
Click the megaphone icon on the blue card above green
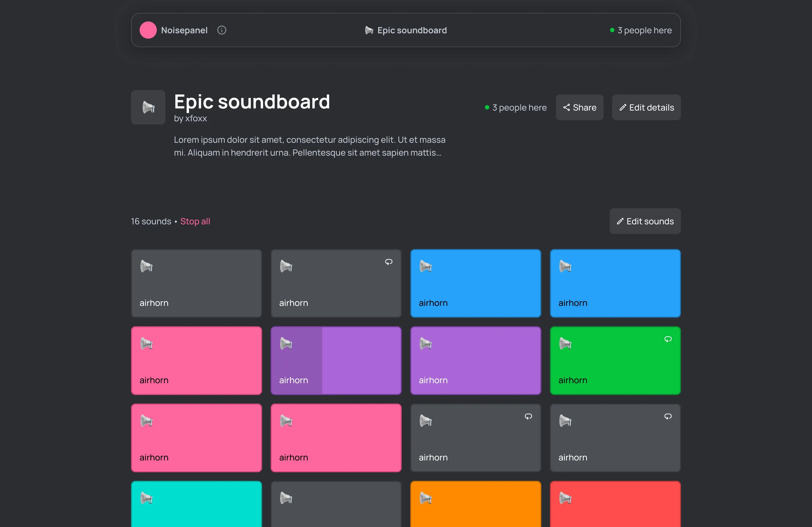point(565,266)
